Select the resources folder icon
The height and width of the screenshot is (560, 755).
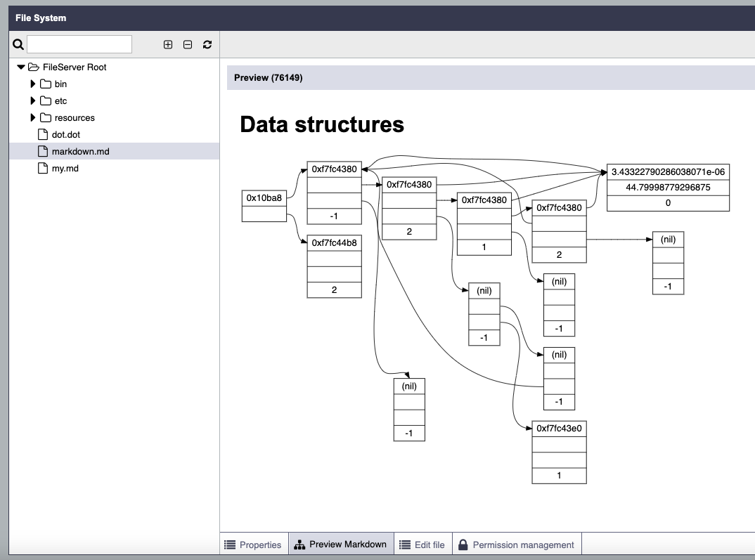[46, 117]
